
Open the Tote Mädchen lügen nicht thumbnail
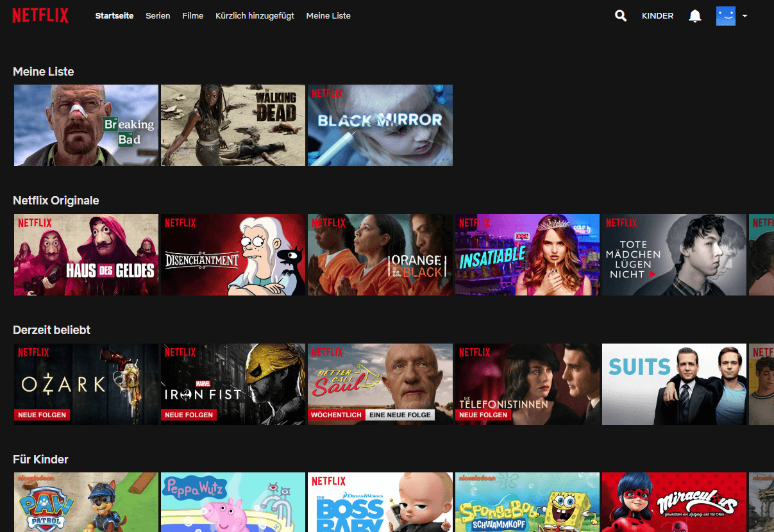tap(674, 255)
